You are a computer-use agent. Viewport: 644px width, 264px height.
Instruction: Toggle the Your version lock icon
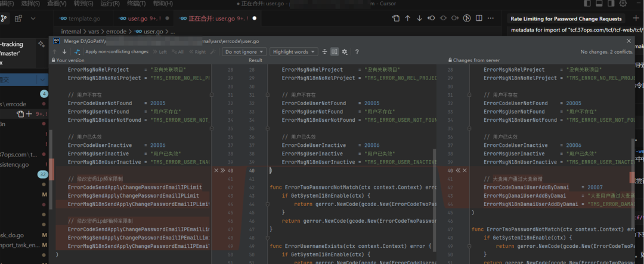(52, 60)
